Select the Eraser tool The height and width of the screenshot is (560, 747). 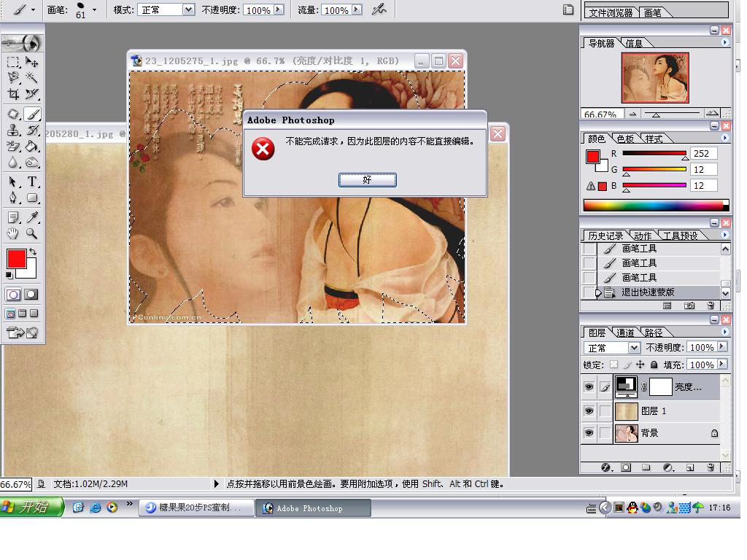click(x=13, y=146)
